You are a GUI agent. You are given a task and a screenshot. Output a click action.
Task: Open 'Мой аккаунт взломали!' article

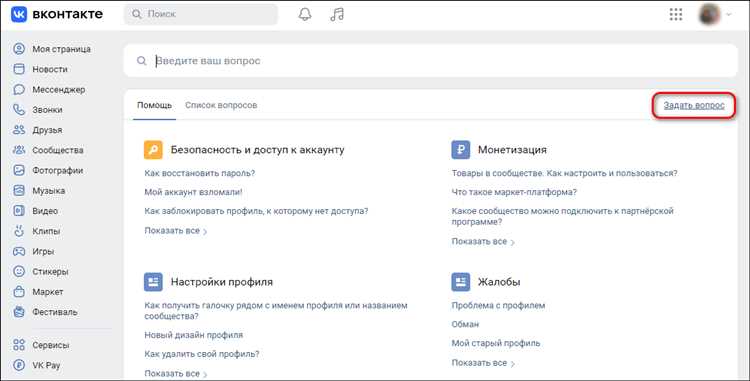tap(193, 192)
